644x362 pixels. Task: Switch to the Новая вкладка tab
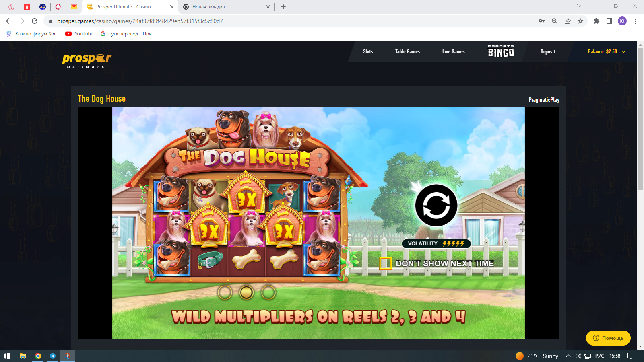point(225,7)
